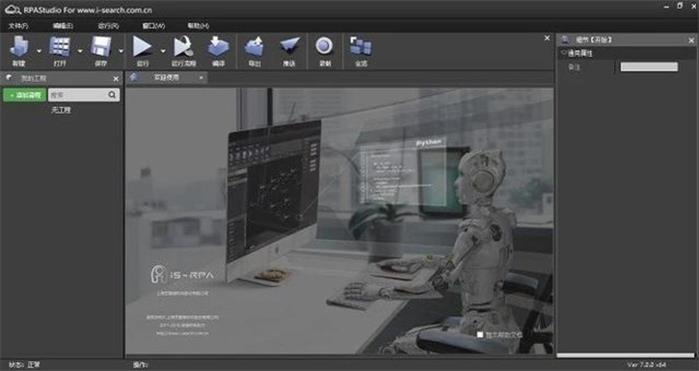The height and width of the screenshot is (371, 699).
Task: Click the Export toolbar icon
Action: 254,46
